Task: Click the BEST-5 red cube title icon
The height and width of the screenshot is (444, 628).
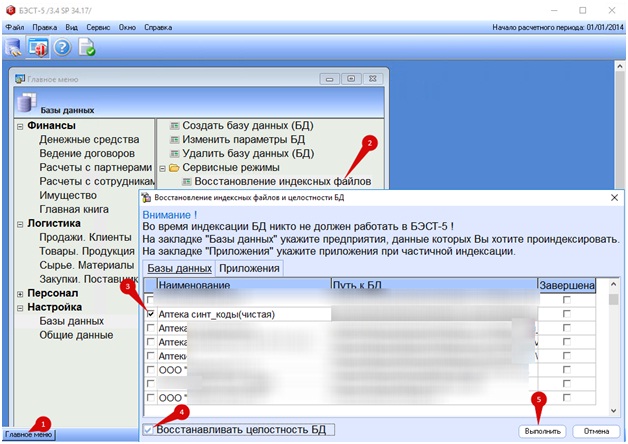Action: pyautogui.click(x=10, y=10)
